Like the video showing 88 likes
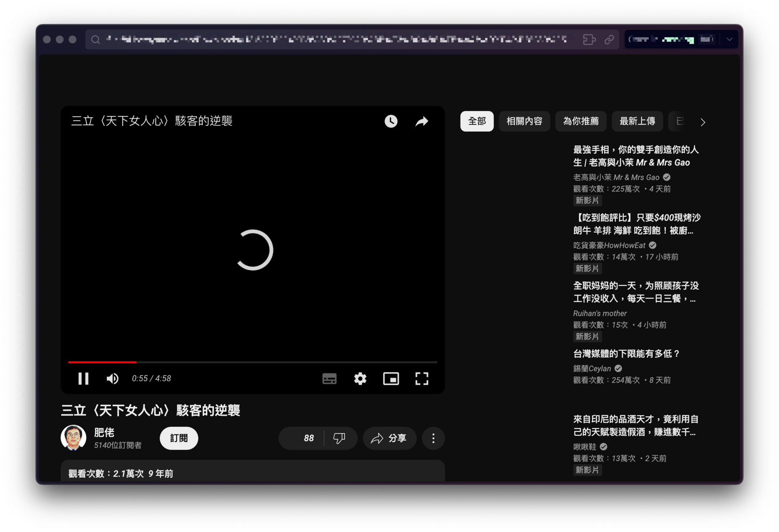 pos(303,438)
